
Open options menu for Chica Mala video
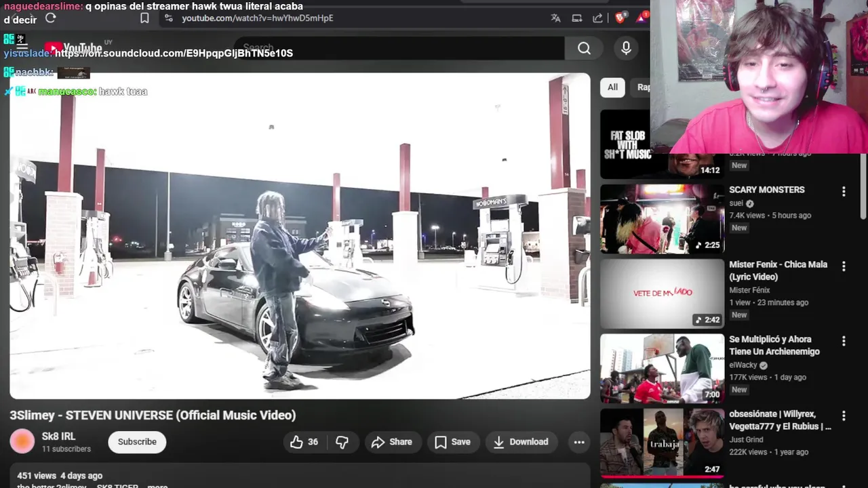[x=844, y=266]
